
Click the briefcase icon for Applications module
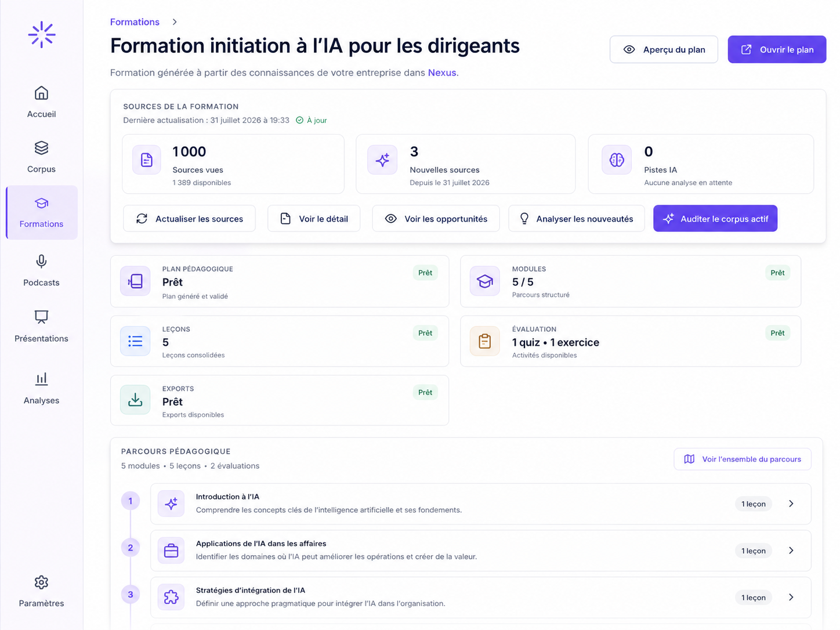(x=171, y=551)
